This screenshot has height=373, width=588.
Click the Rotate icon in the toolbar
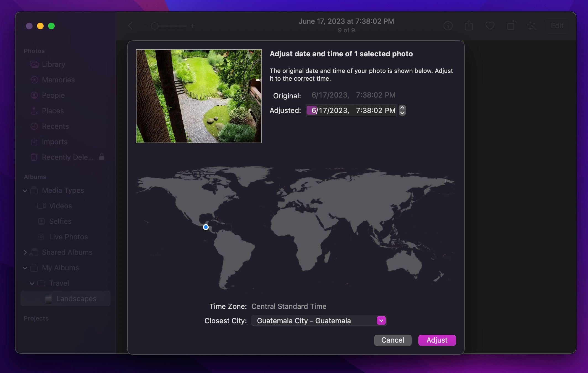511,26
